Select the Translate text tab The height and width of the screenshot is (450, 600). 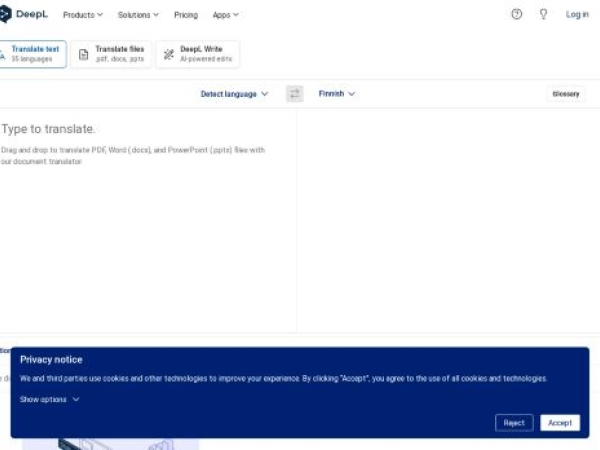point(33,54)
